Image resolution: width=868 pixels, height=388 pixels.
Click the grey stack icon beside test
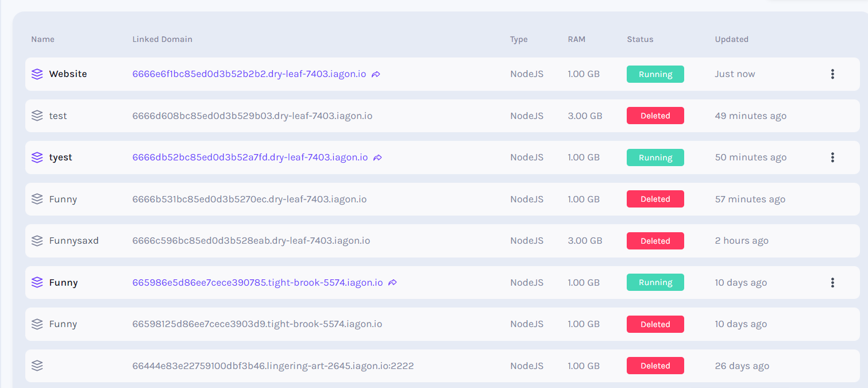click(37, 116)
